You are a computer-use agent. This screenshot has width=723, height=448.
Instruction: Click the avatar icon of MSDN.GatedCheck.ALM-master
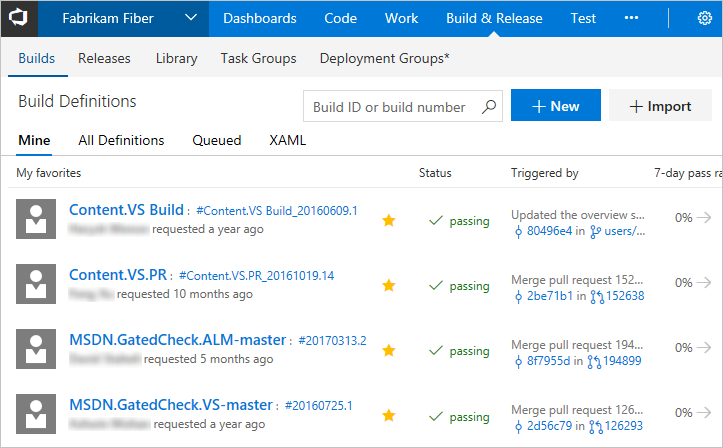(36, 349)
